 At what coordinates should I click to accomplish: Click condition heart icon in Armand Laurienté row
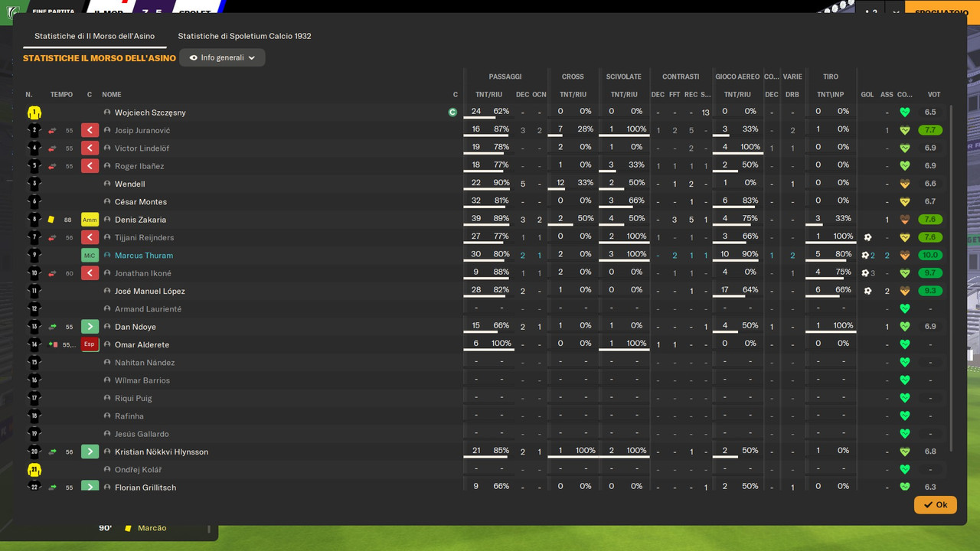(x=905, y=308)
